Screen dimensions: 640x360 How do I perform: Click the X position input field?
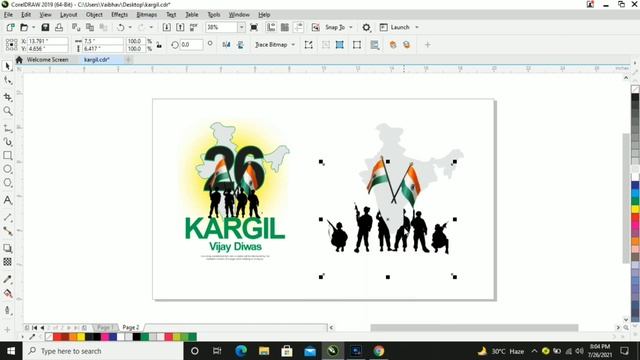(x=47, y=41)
